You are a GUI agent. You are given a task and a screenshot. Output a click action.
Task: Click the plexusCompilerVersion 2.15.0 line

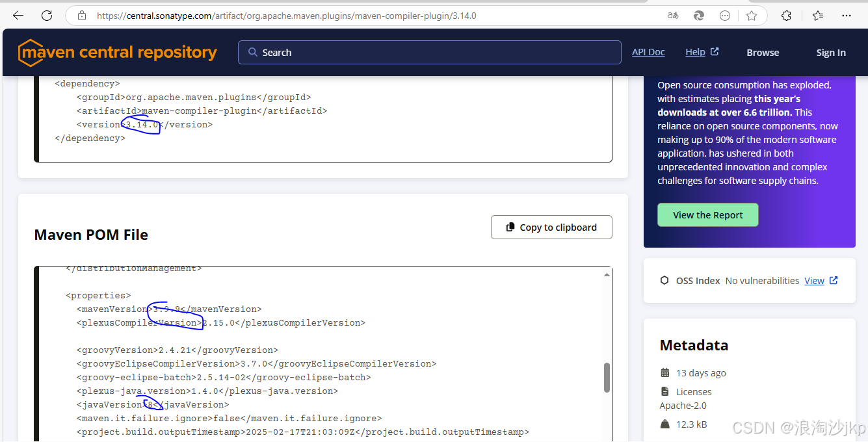point(221,323)
